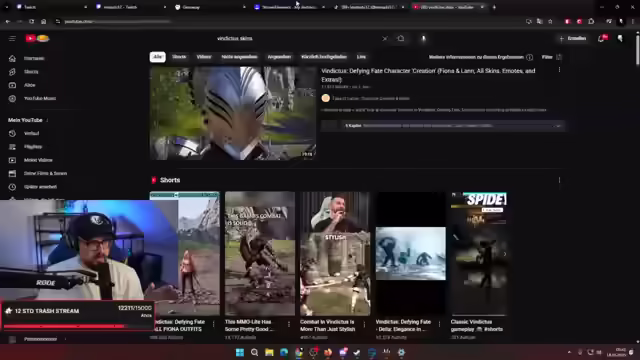Open the Windows Start button
Viewport: 640px width, 360px height.
pyautogui.click(x=240, y=352)
